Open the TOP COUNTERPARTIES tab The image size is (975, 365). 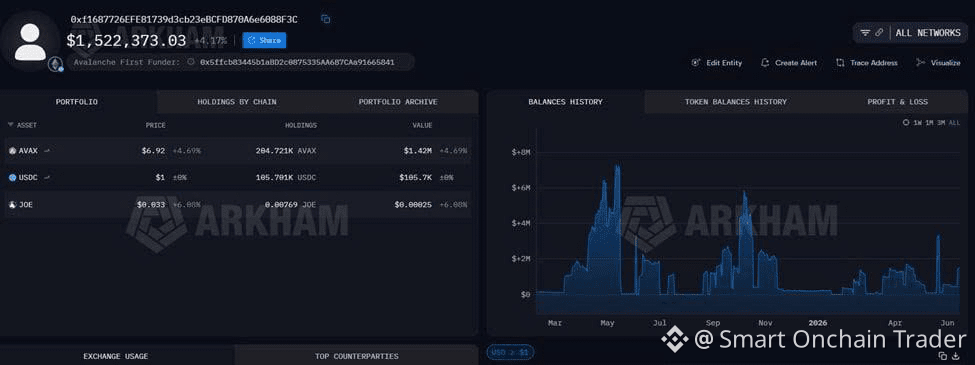coord(356,356)
